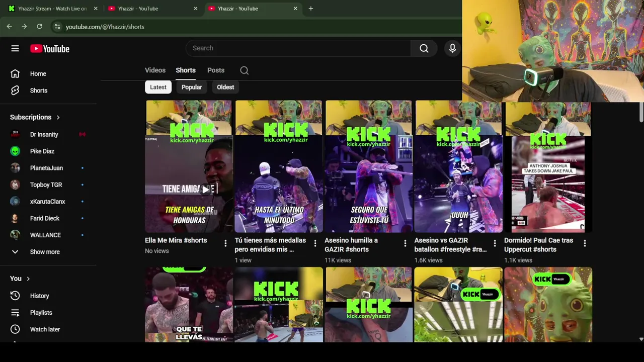Close the Yhazzir Stream Kick tab

click(96, 9)
